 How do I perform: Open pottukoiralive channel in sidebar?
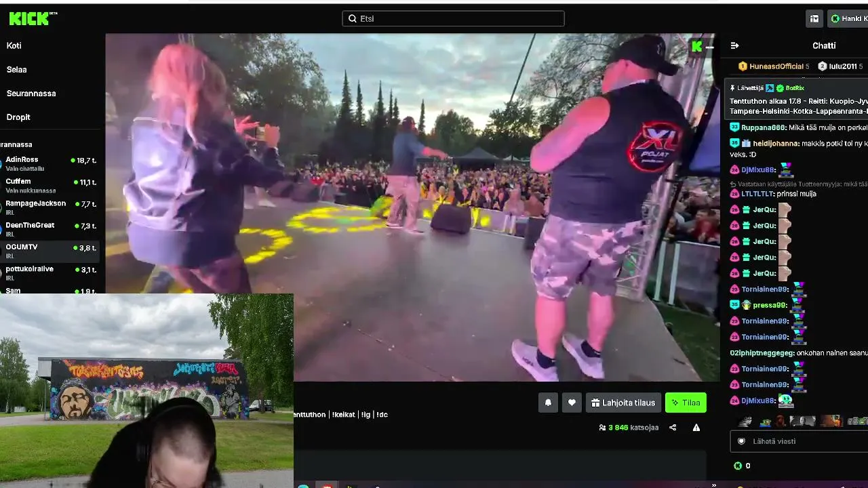click(x=50, y=272)
